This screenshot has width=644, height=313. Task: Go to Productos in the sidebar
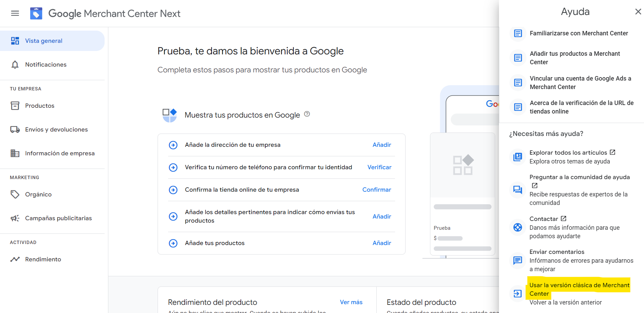click(52, 106)
